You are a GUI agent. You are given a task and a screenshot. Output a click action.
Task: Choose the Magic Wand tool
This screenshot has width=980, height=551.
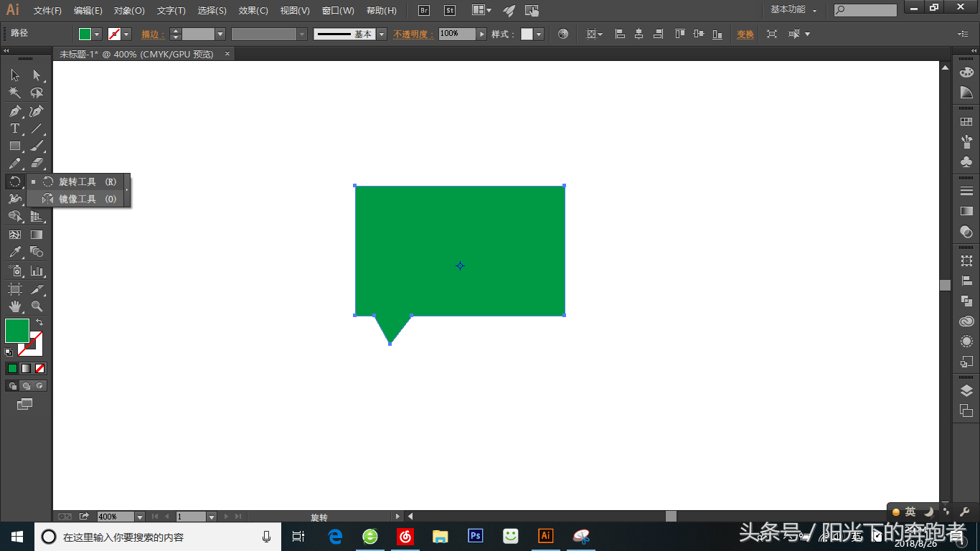click(x=14, y=93)
